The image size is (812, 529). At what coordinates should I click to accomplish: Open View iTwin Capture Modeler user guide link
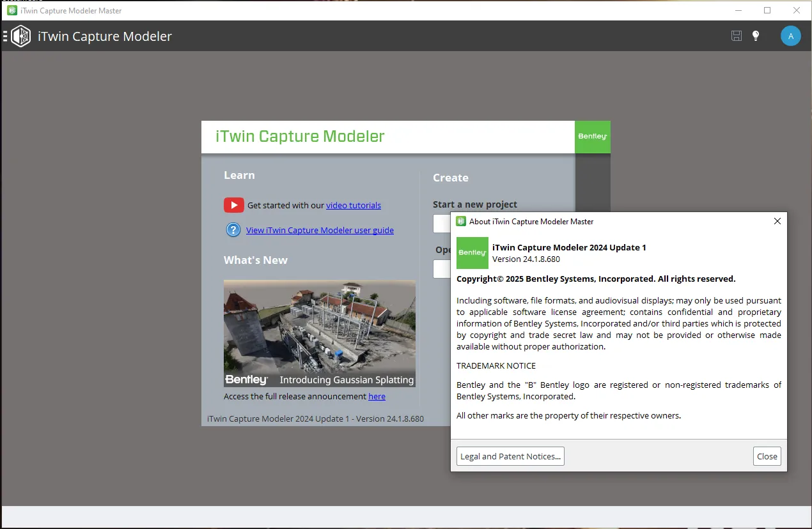(320, 230)
